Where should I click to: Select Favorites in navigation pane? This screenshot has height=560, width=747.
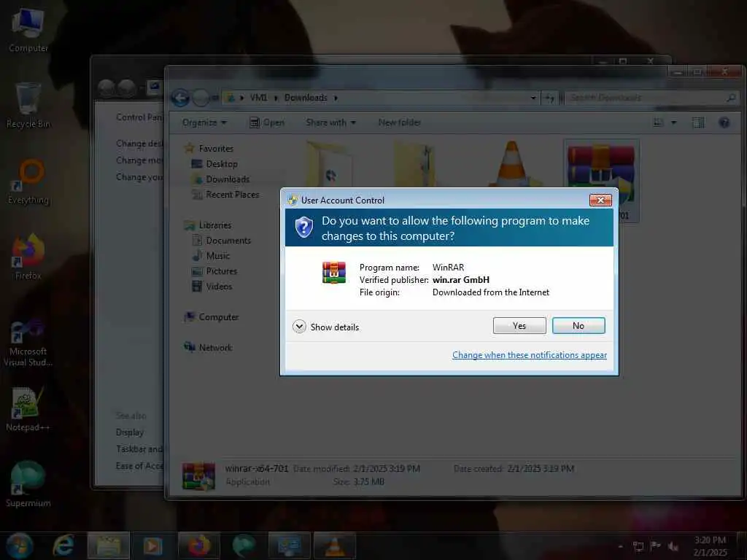[x=209, y=149]
